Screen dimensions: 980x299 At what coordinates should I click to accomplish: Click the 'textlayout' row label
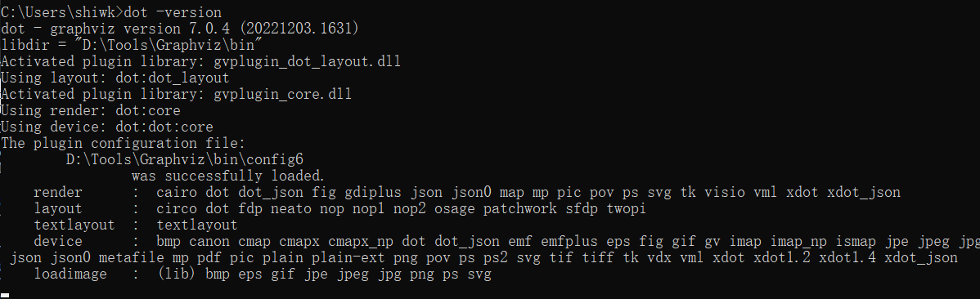point(74,225)
